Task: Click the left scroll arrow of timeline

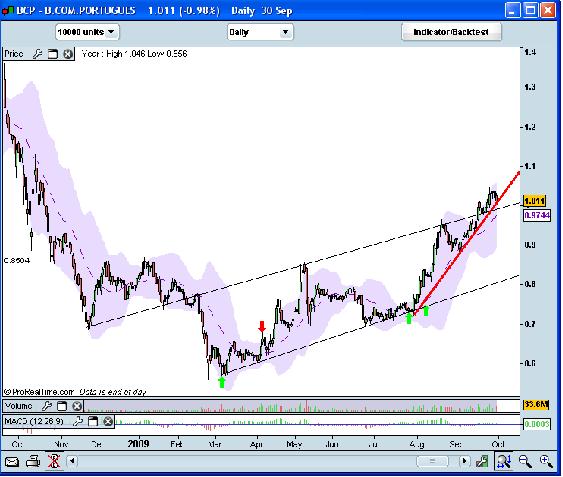Action: coord(72,460)
